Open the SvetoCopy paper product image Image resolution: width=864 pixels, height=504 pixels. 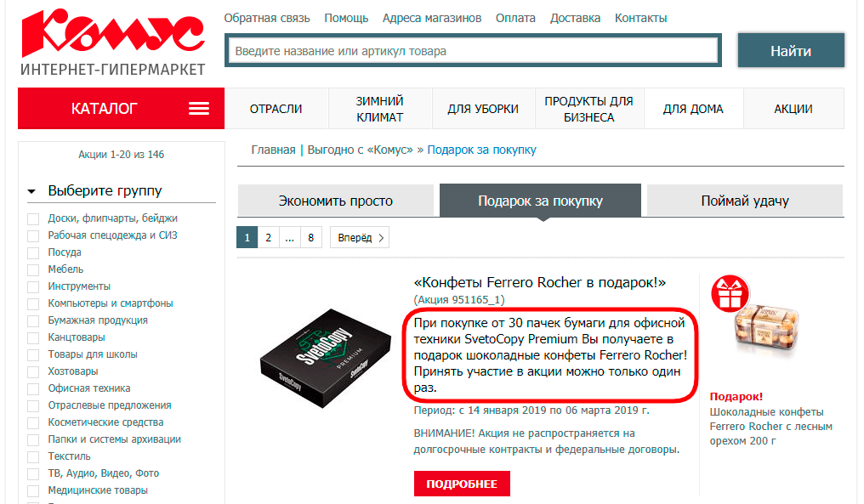tap(325, 358)
